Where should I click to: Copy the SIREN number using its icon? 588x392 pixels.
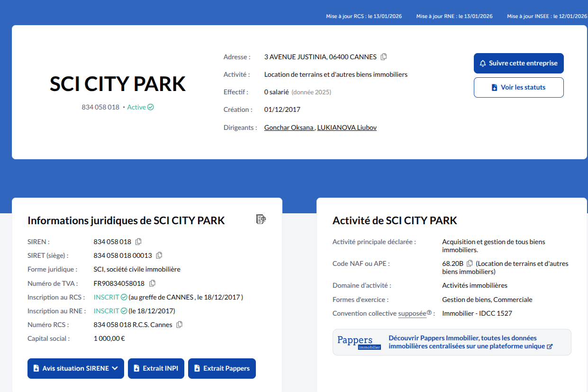pos(138,242)
